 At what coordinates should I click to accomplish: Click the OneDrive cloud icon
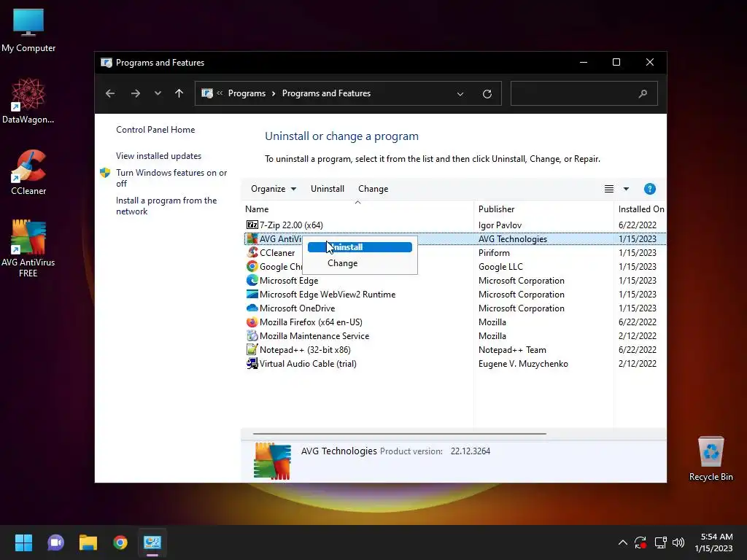click(252, 308)
